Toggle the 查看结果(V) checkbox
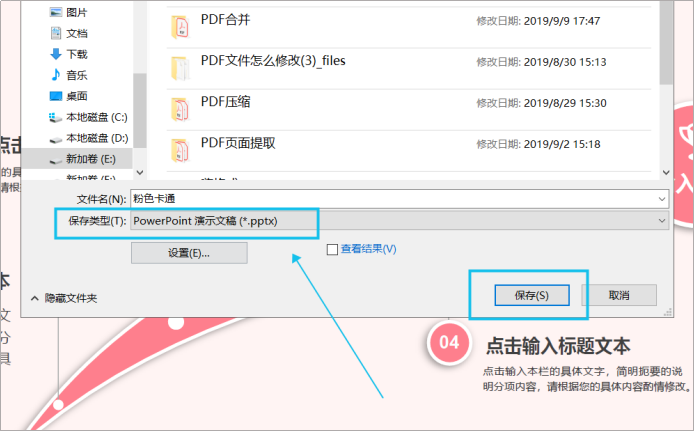 tap(332, 249)
